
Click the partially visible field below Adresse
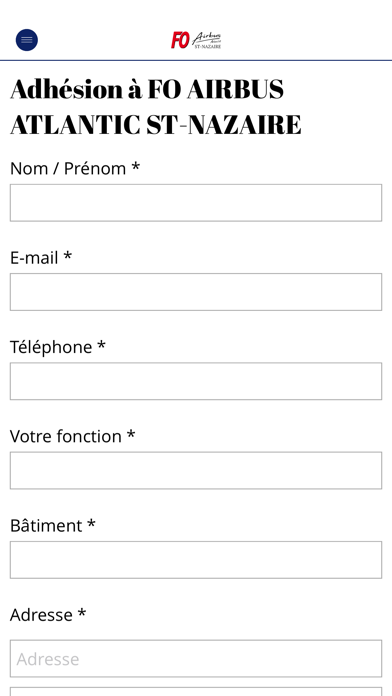coord(196,692)
